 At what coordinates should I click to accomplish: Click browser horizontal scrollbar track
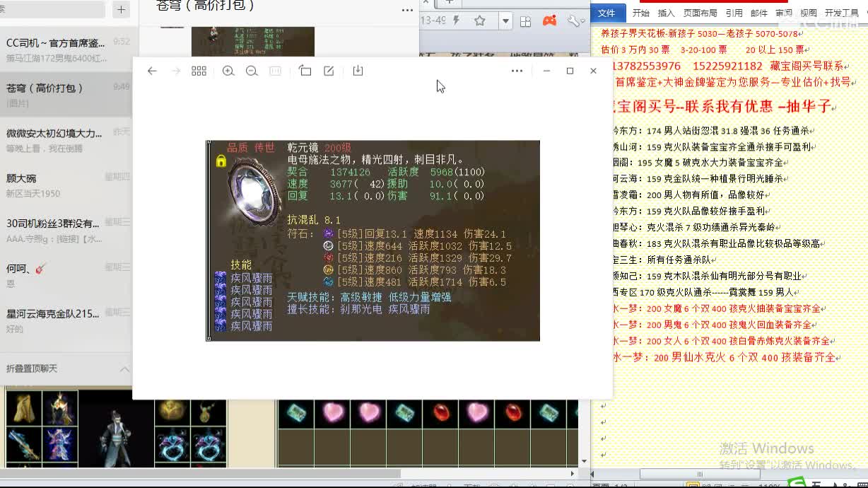(290, 473)
